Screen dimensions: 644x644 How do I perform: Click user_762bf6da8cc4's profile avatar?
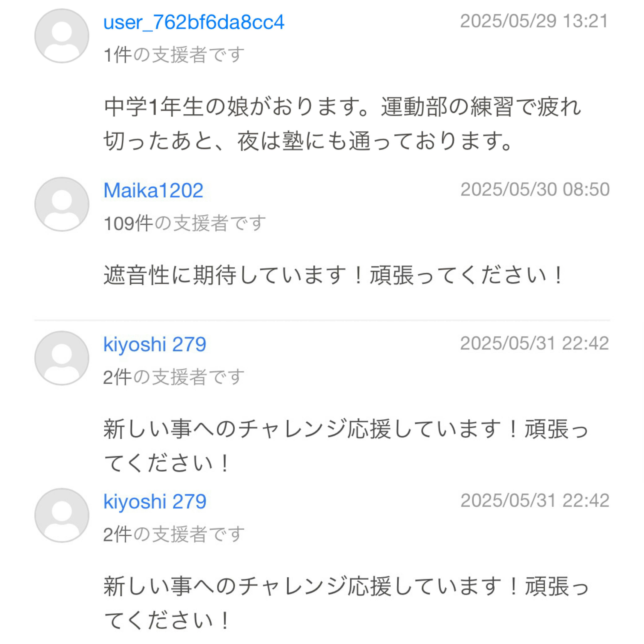pos(62,36)
